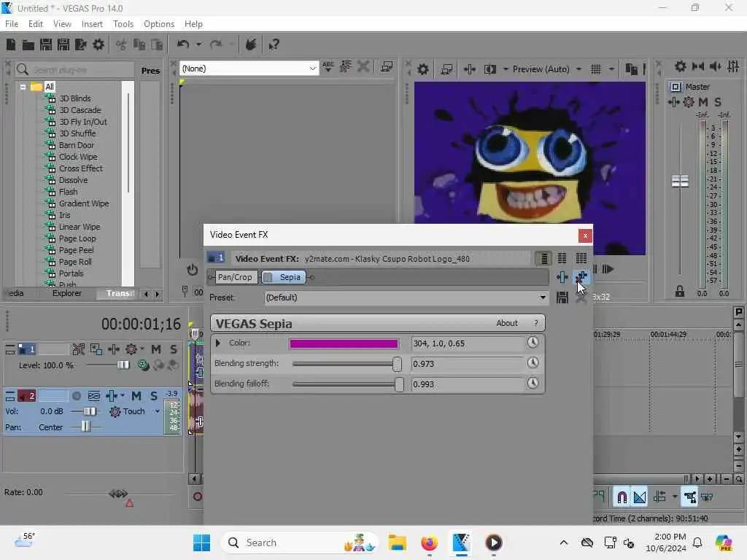Image resolution: width=747 pixels, height=560 pixels.
Task: Open the Touch automation mode dropdown
Action: [x=158, y=411]
